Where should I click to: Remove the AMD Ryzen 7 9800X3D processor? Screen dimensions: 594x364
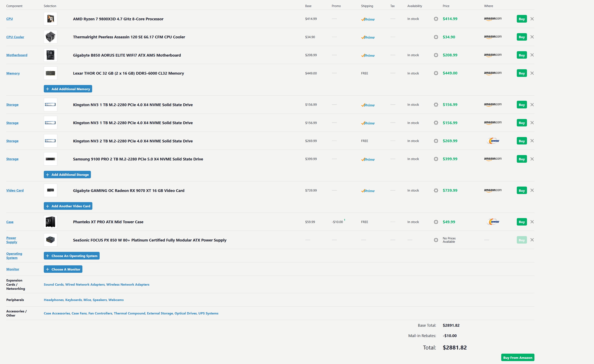[x=532, y=19]
